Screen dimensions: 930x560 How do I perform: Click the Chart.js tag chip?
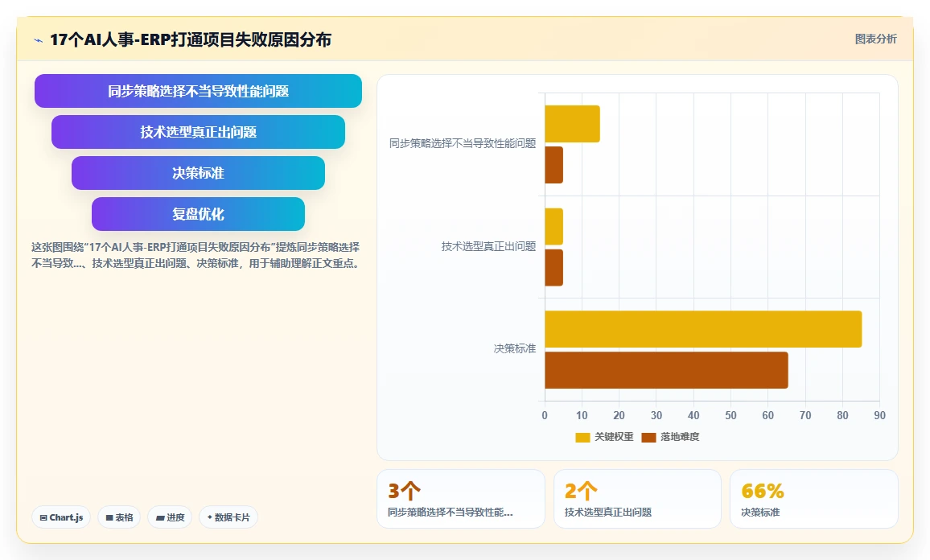(x=61, y=517)
